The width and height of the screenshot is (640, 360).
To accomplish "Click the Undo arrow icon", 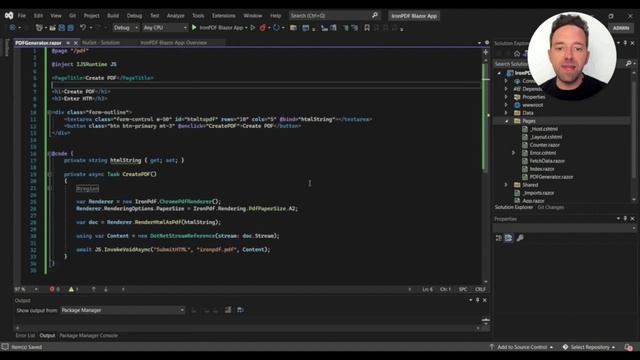I will click(x=83, y=28).
